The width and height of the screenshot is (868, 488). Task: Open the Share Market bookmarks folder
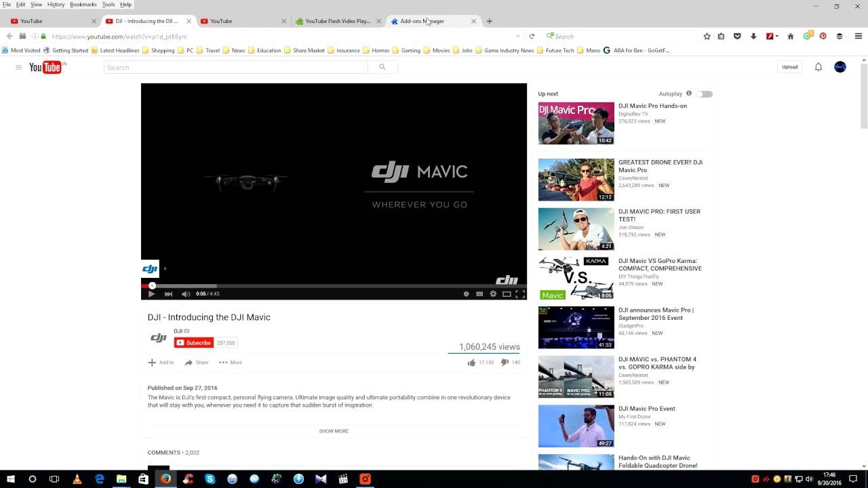tap(304, 50)
